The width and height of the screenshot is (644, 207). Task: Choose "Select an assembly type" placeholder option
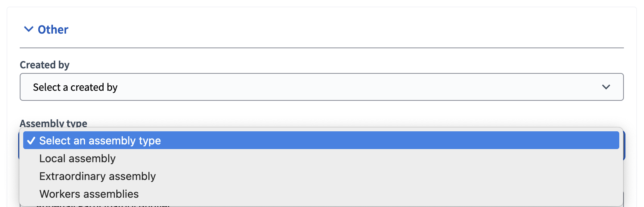click(x=100, y=141)
